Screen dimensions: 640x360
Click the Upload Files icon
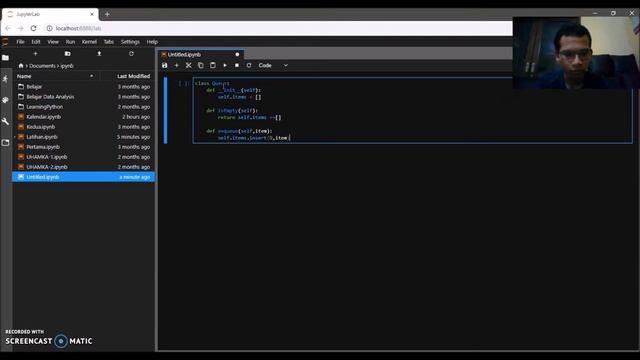(x=99, y=53)
